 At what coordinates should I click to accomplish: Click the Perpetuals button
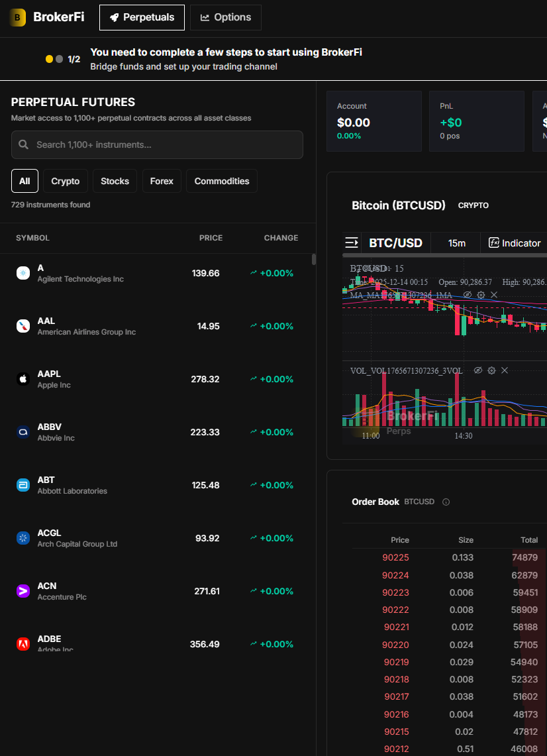(142, 17)
